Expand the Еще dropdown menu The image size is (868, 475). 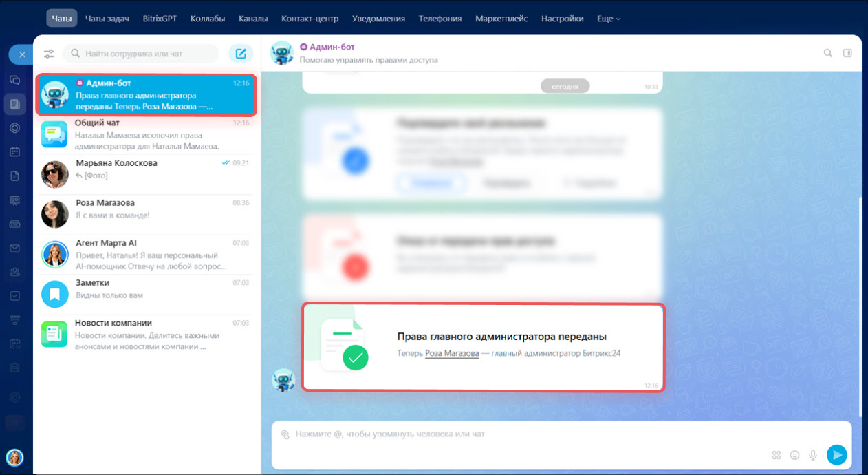[x=608, y=19]
